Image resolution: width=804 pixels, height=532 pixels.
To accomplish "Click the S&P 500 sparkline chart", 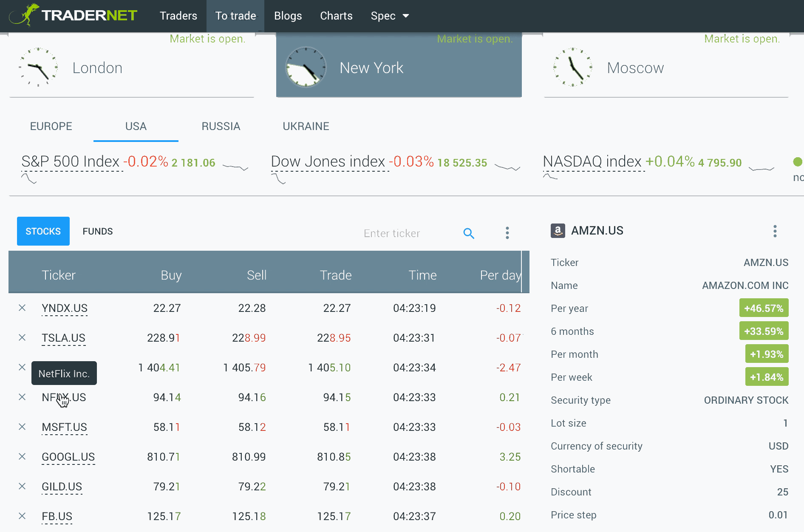I will [235, 167].
